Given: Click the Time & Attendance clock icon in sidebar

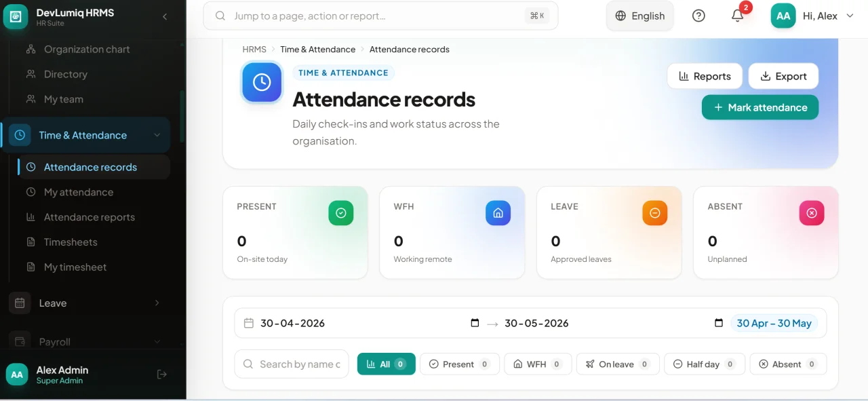Looking at the screenshot, I should click(20, 135).
